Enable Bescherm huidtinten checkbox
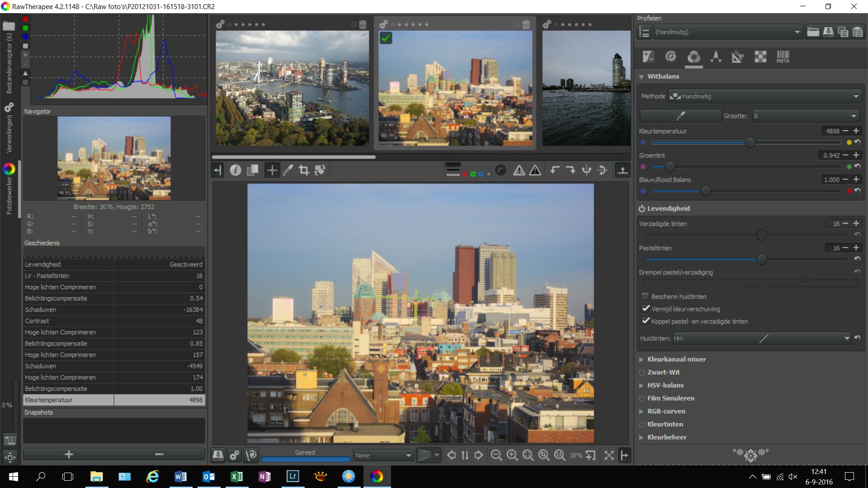The height and width of the screenshot is (488, 868). point(645,296)
